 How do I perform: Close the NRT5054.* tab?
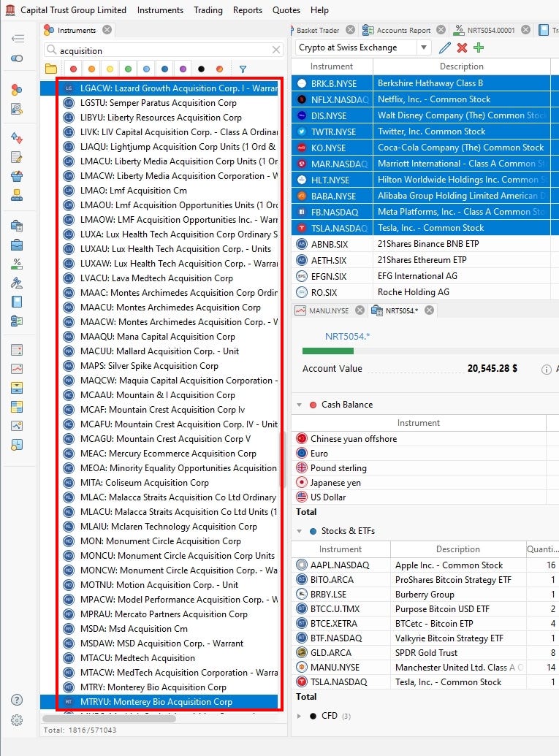429,310
